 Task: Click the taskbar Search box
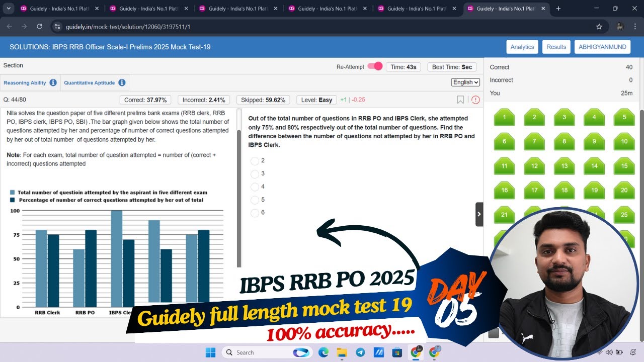pyautogui.click(x=266, y=352)
